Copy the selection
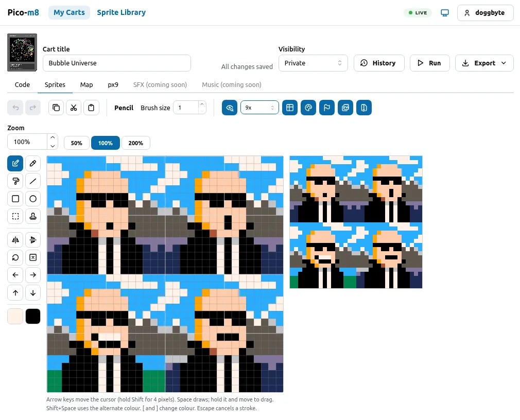 56,108
